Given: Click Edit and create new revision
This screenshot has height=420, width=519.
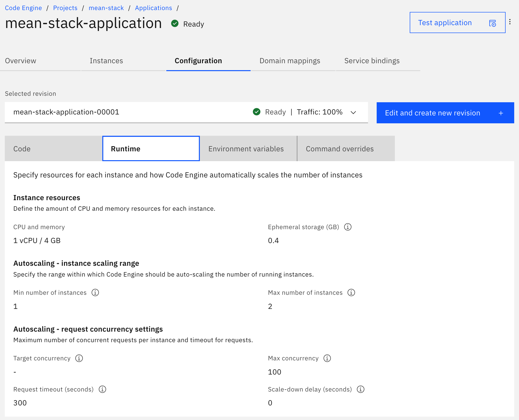Looking at the screenshot, I should click(432, 113).
